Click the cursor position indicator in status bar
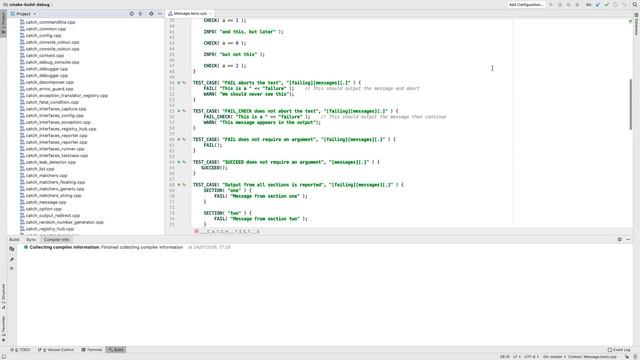The width and height of the screenshot is (640, 360). click(x=505, y=357)
